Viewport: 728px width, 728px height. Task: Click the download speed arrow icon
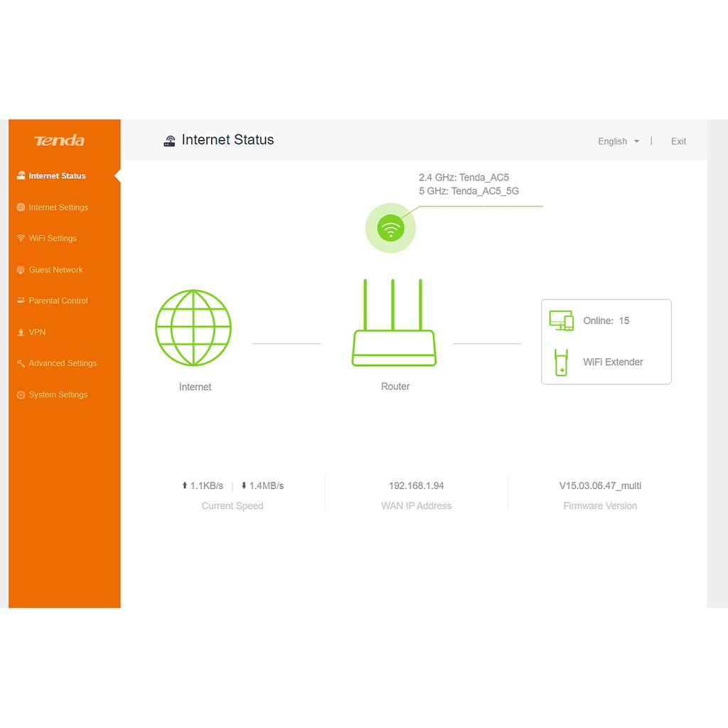244,485
